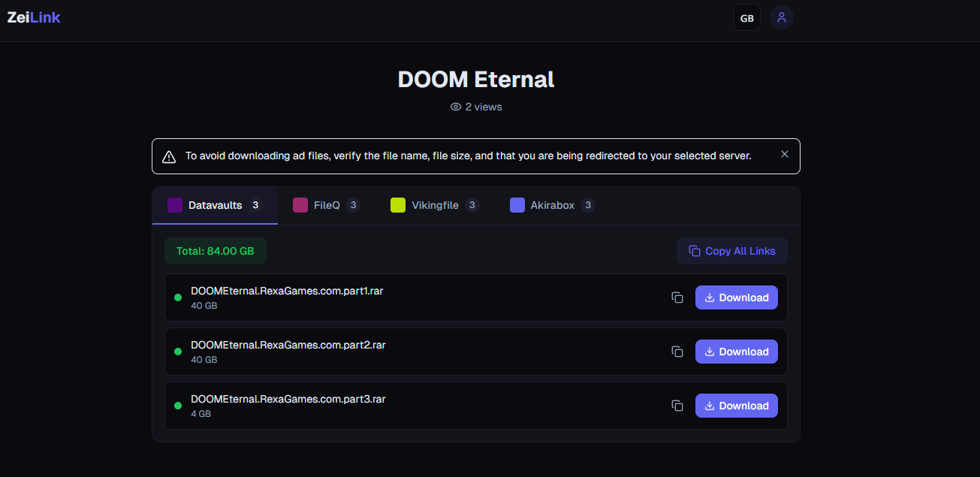Open the user profile icon
This screenshot has width=980, height=477.
tap(782, 17)
